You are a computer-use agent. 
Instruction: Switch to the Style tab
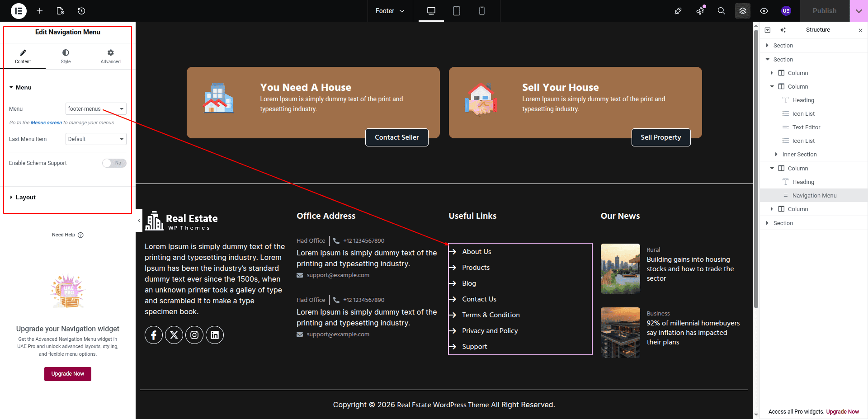[66, 56]
